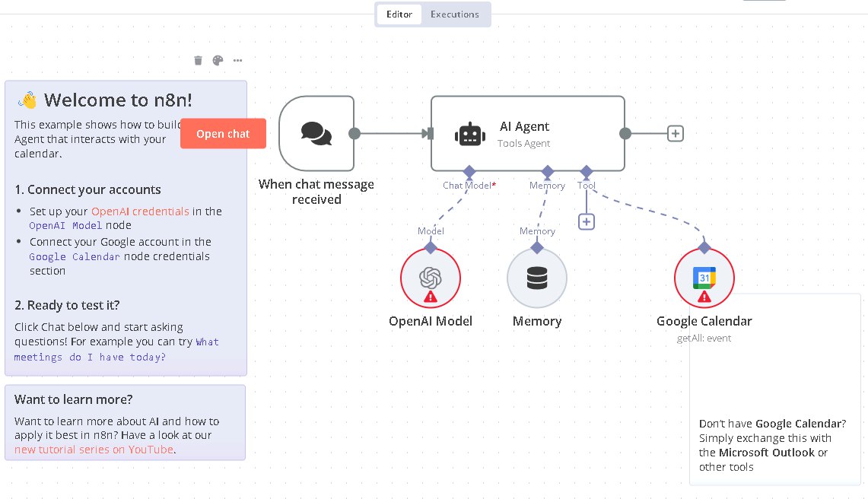Click the What meetings do I have today? text
The image size is (868, 499).
point(116,349)
